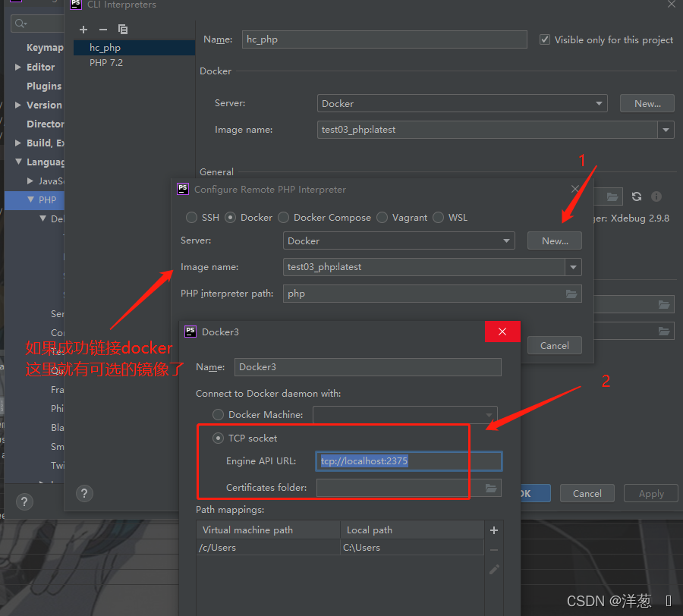Image resolution: width=683 pixels, height=616 pixels.
Task: Expand the JavaScript settings node
Action: (x=30, y=181)
